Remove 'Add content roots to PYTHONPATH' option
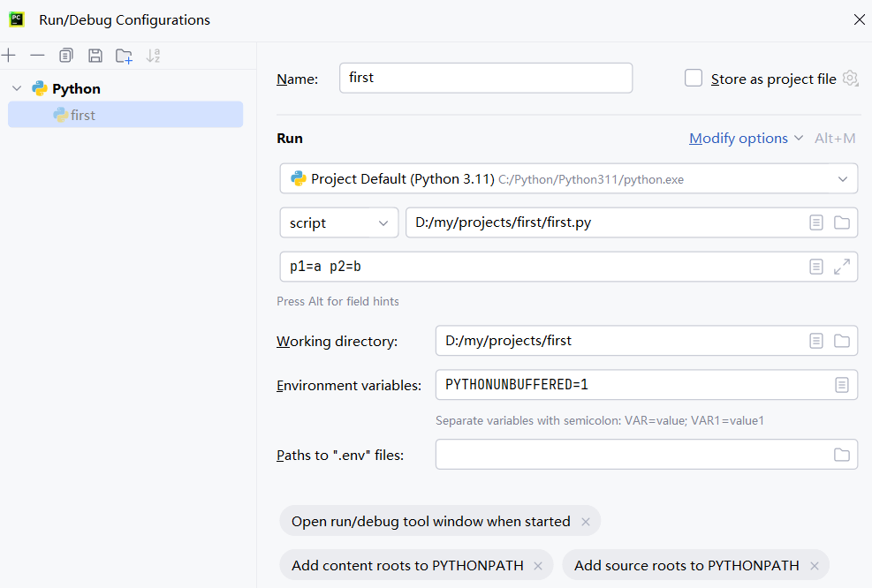The image size is (872, 588). (x=538, y=566)
